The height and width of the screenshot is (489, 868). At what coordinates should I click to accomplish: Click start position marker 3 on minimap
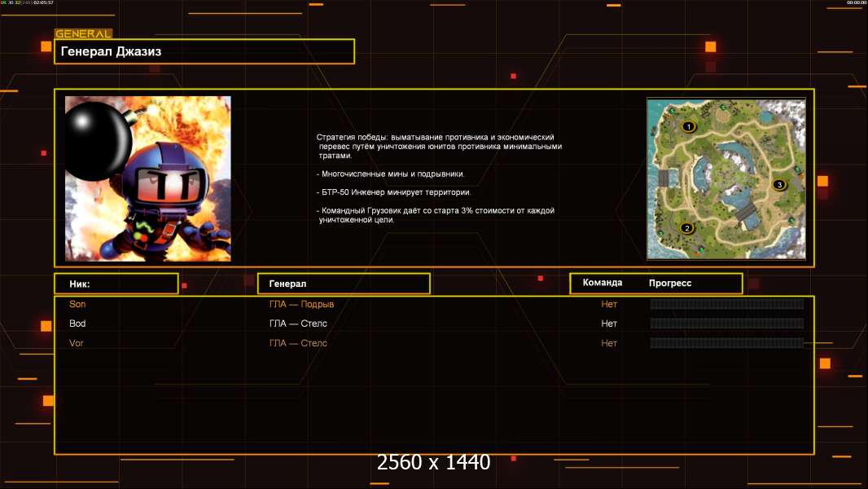click(779, 185)
